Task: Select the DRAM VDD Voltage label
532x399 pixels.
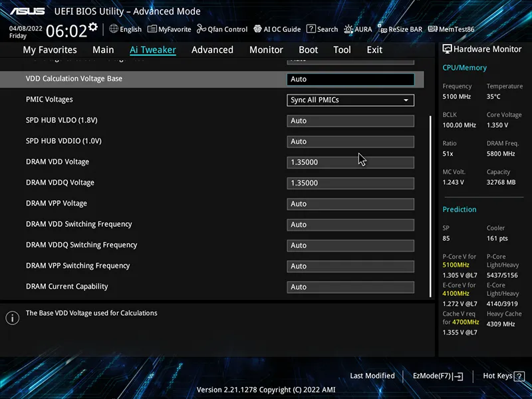Action: [57, 162]
